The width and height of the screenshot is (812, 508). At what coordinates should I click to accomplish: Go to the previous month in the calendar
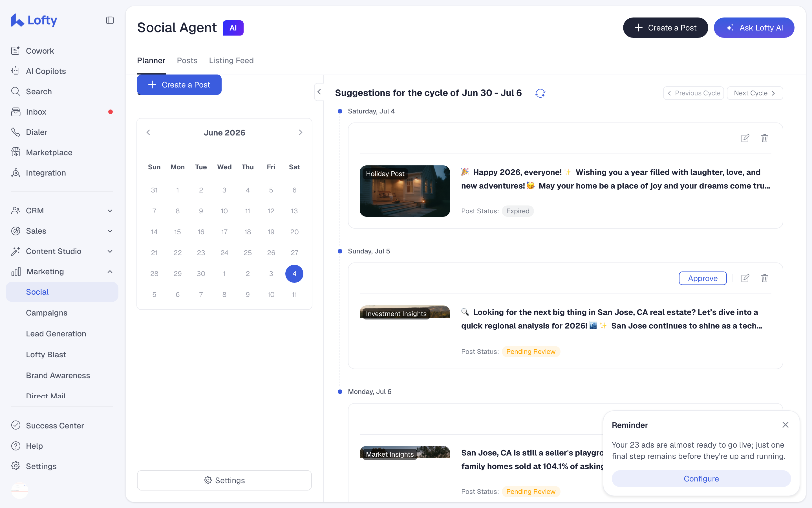(x=148, y=132)
